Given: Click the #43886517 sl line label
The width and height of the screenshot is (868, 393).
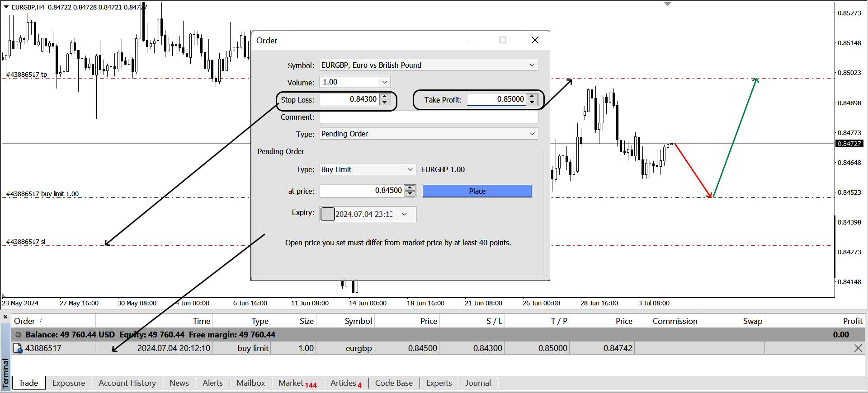Looking at the screenshot, I should pos(25,242).
